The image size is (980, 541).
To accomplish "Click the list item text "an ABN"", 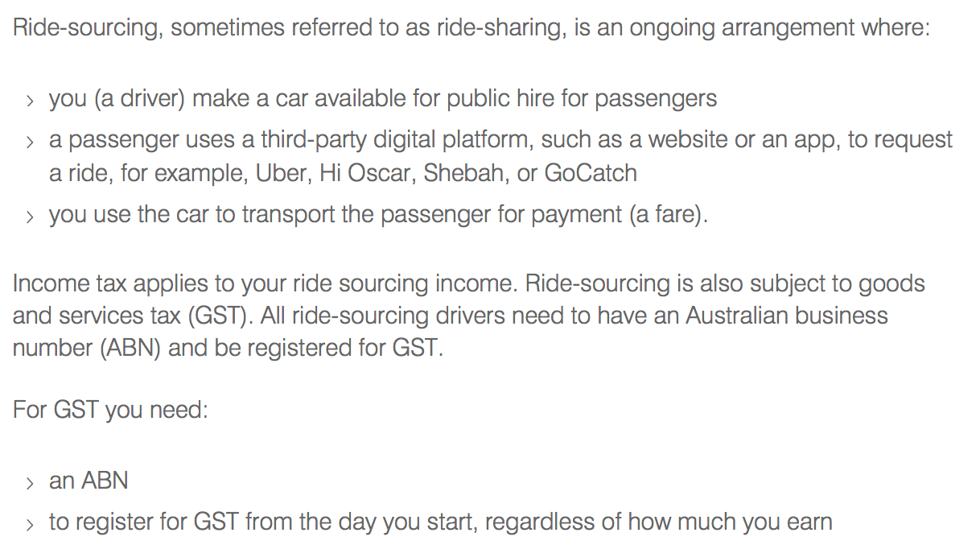I will (89, 481).
